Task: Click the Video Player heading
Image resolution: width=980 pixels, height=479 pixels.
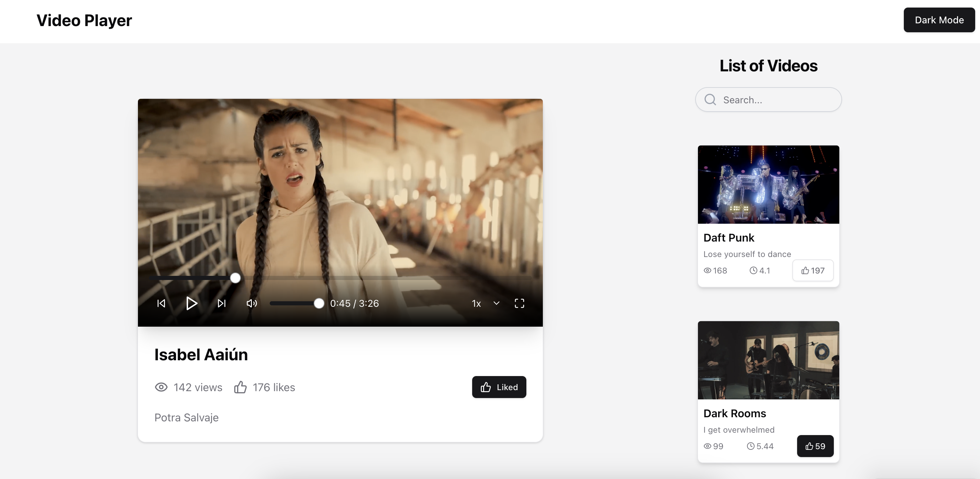Action: (84, 21)
